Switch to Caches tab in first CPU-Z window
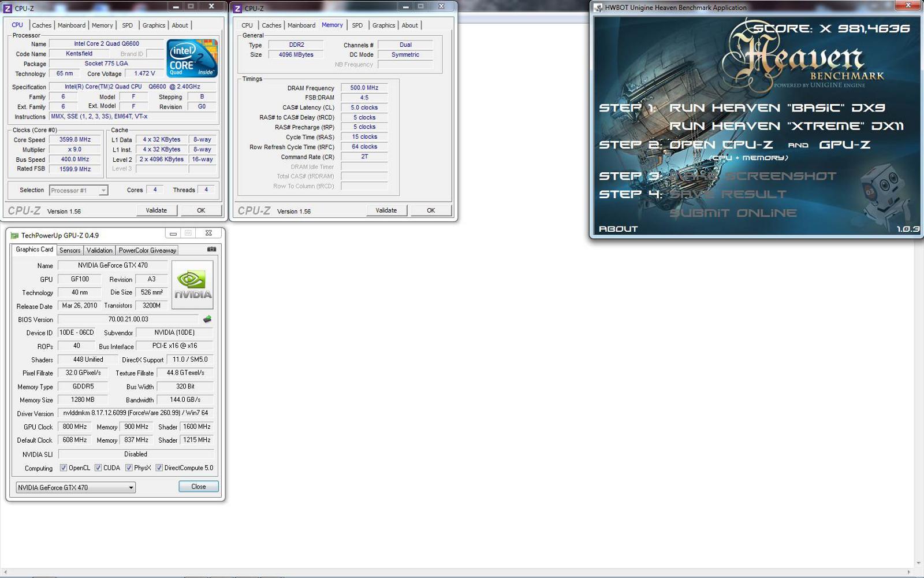This screenshot has height=578, width=924. (42, 25)
